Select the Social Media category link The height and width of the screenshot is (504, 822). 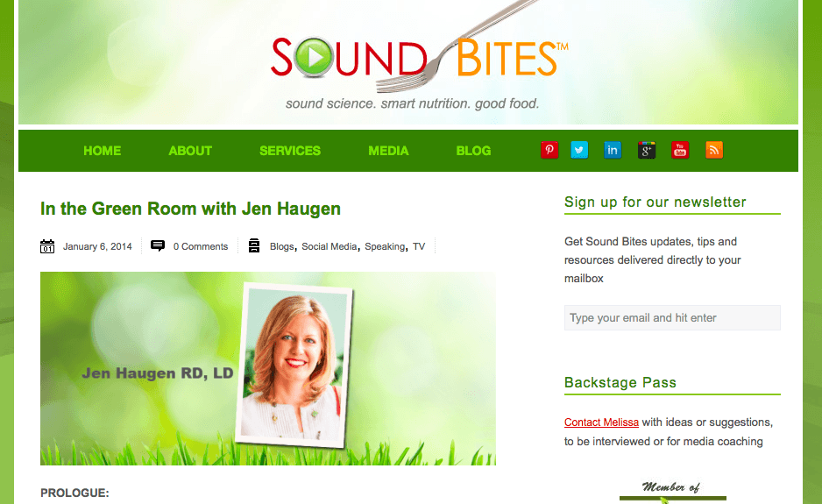pyautogui.click(x=330, y=246)
